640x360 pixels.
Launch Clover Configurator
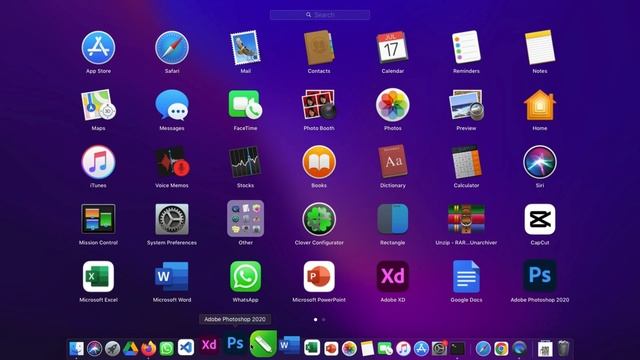click(x=319, y=219)
